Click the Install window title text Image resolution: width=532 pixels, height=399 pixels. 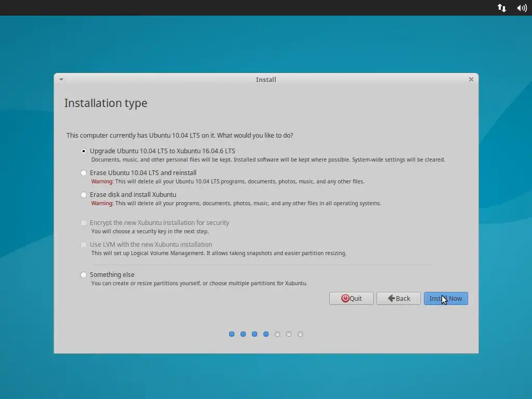point(266,79)
